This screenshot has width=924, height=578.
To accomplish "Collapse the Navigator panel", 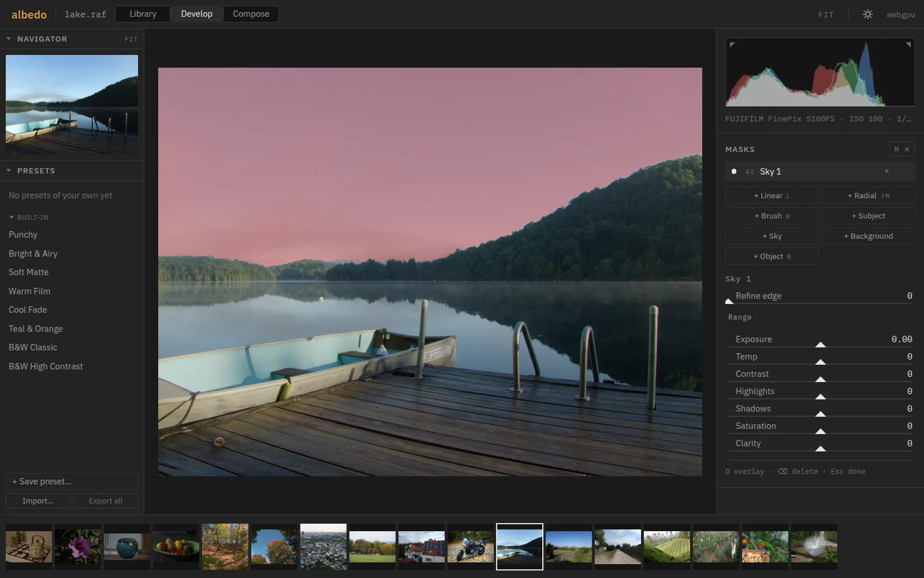I will [9, 39].
